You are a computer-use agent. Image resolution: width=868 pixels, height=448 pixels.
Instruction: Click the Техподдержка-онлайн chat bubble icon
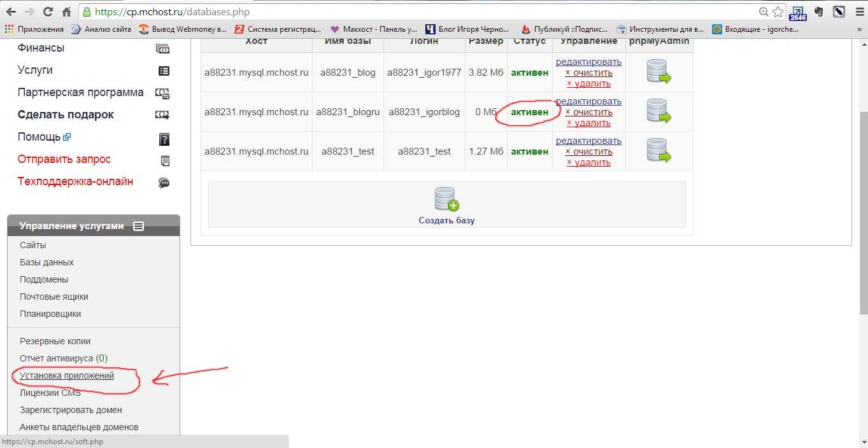point(164,183)
